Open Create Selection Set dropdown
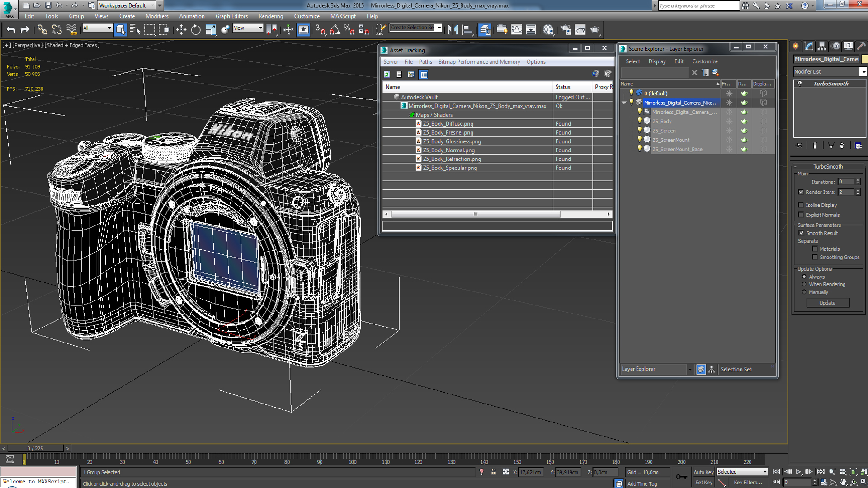The height and width of the screenshot is (488, 868). (415, 28)
